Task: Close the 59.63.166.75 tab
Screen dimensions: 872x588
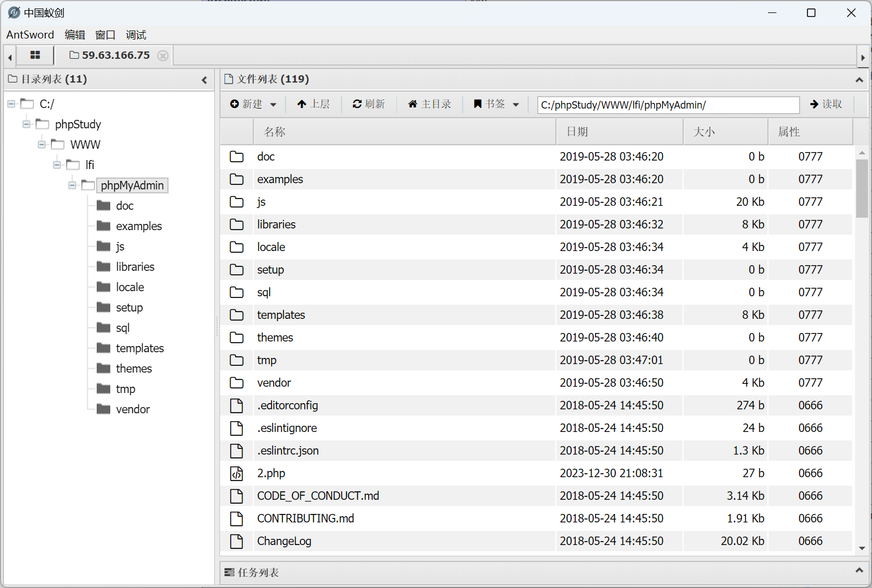Action: (x=163, y=55)
